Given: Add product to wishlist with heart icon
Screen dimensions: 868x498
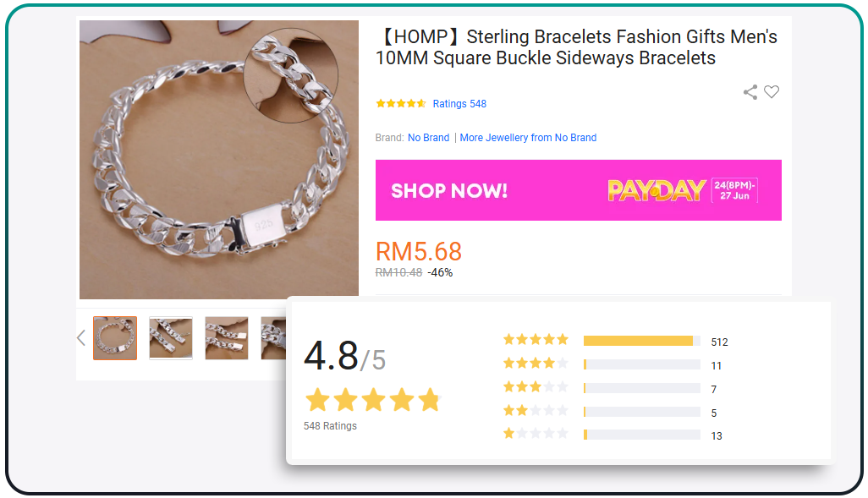Looking at the screenshot, I should [772, 91].
